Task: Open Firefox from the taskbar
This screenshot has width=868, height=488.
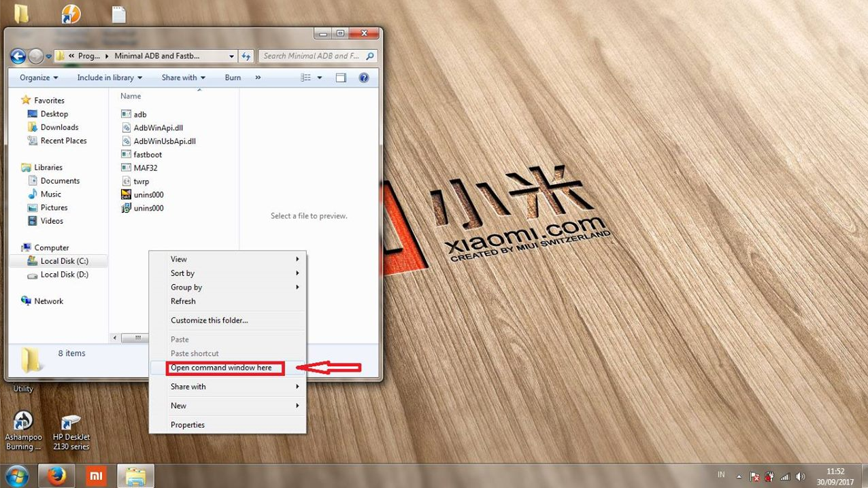Action: [57, 476]
